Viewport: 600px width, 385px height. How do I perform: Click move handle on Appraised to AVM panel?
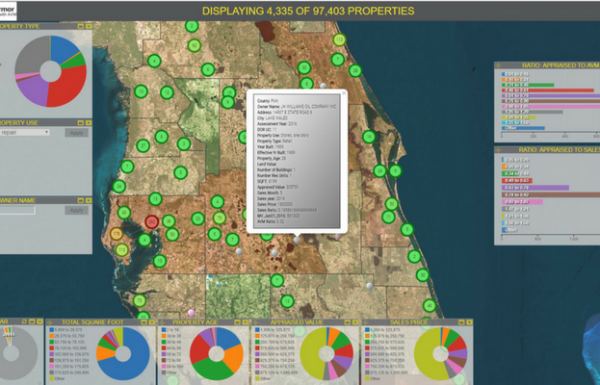click(x=498, y=65)
